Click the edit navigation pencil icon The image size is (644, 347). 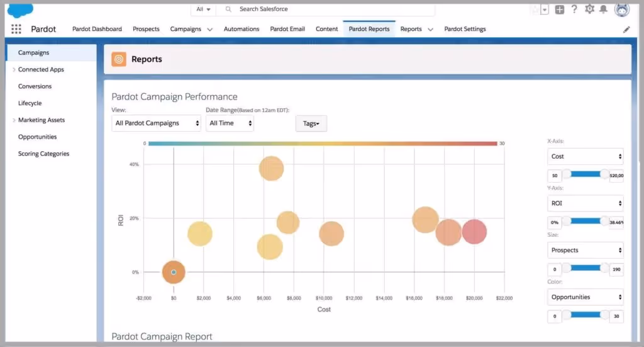coord(626,29)
